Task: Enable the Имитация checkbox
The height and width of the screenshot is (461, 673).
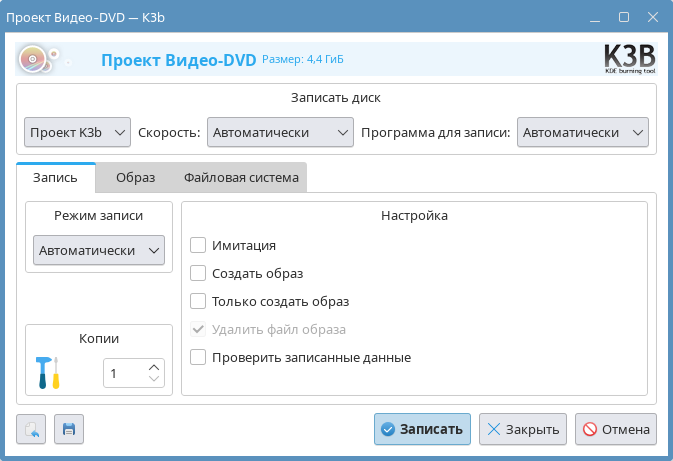Action: pyautogui.click(x=198, y=245)
